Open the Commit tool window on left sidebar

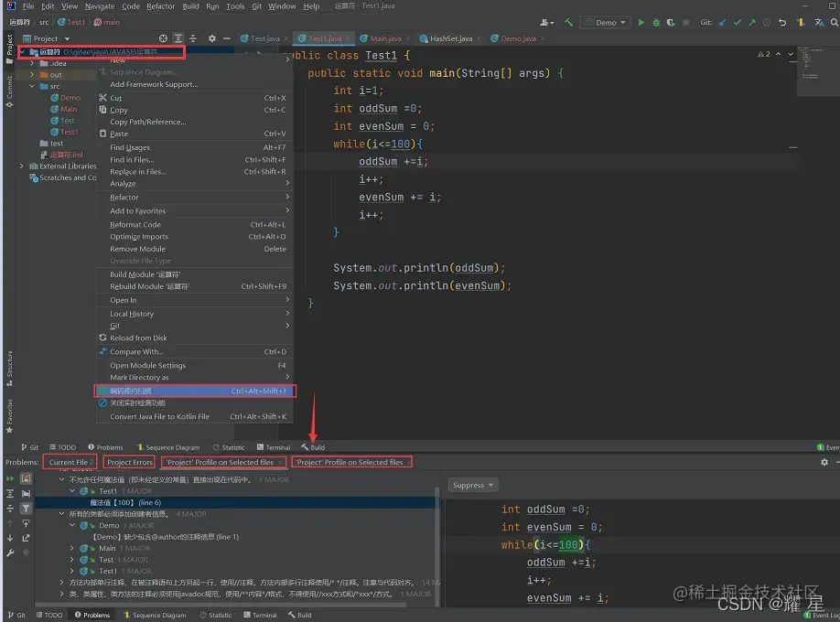point(9,91)
